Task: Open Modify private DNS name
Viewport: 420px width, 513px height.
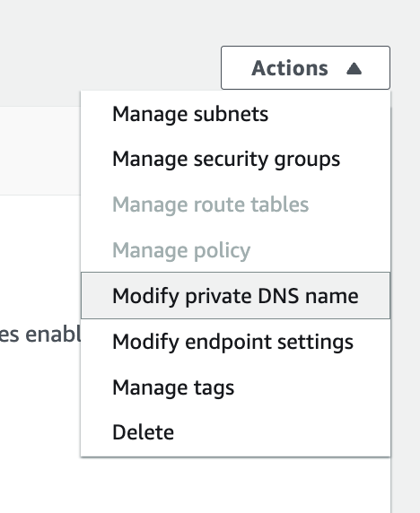Action: pyautogui.click(x=235, y=295)
